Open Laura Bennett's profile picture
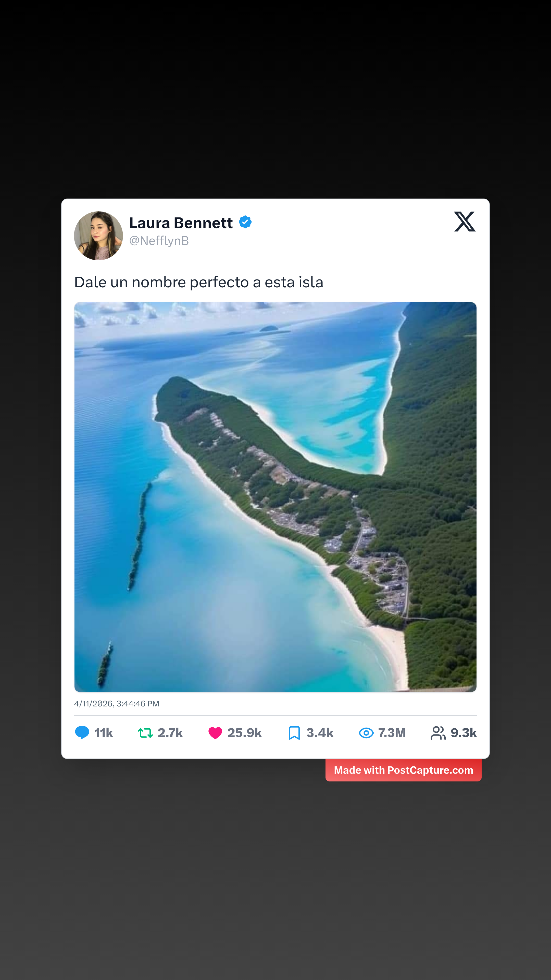The height and width of the screenshot is (980, 551). 98,236
